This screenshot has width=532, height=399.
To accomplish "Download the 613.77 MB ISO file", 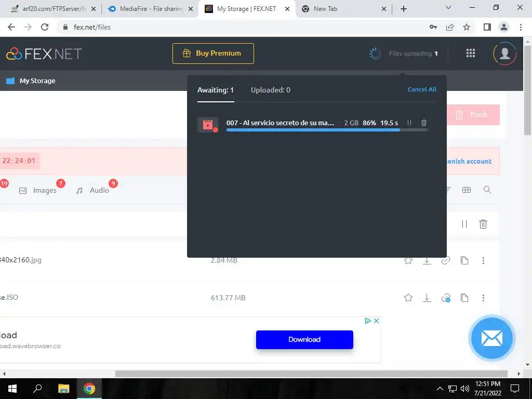I will click(x=427, y=298).
